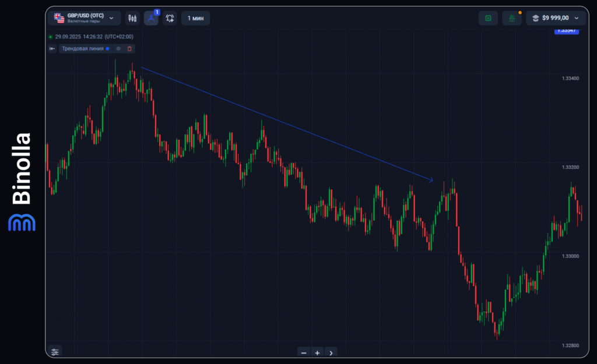
Task: Click the GBP/USD flag icon
Action: [59, 18]
